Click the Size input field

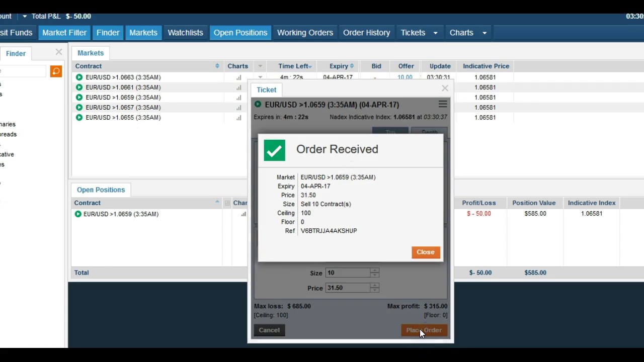click(348, 273)
